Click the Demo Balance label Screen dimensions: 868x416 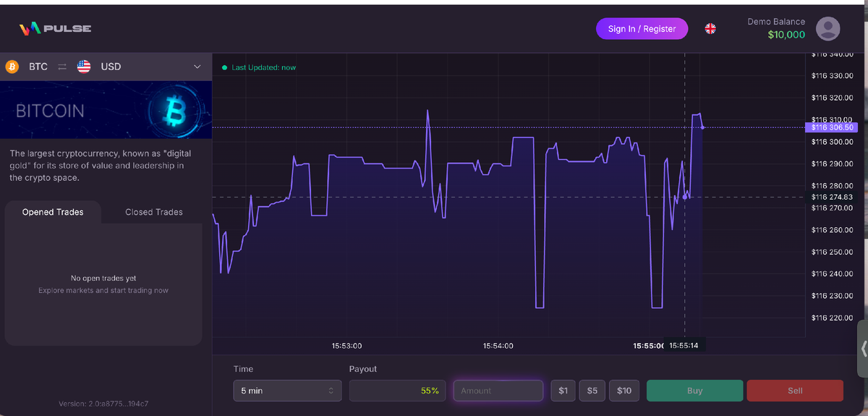pyautogui.click(x=776, y=22)
